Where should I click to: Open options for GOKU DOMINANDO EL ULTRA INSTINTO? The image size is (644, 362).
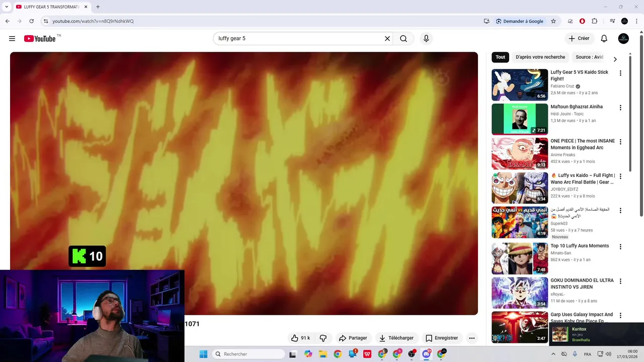[620, 281]
